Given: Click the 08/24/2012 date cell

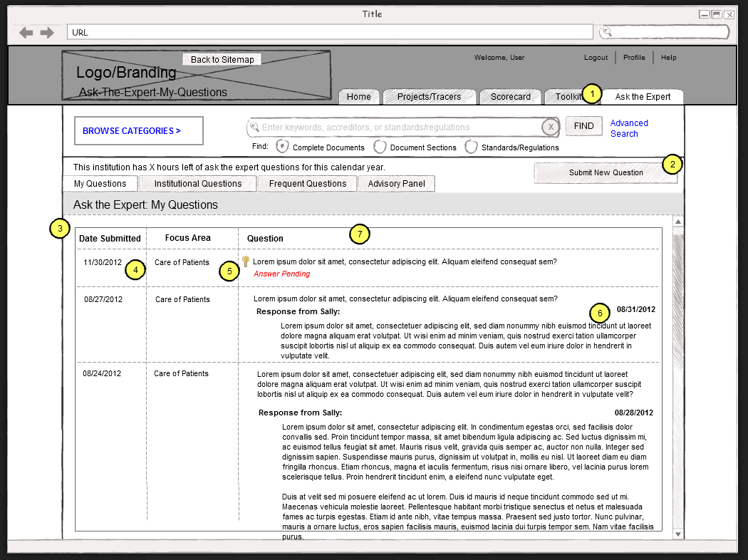Looking at the screenshot, I should [x=102, y=373].
